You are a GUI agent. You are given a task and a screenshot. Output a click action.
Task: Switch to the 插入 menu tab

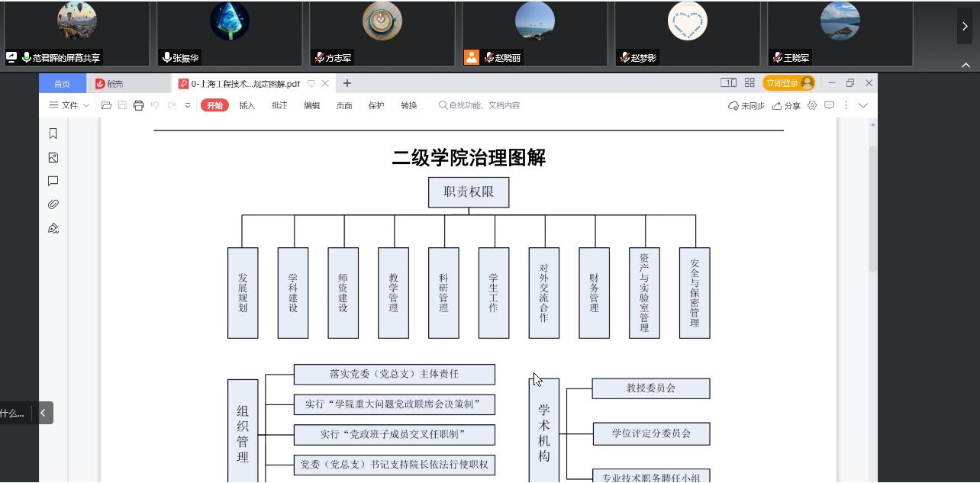tap(247, 105)
